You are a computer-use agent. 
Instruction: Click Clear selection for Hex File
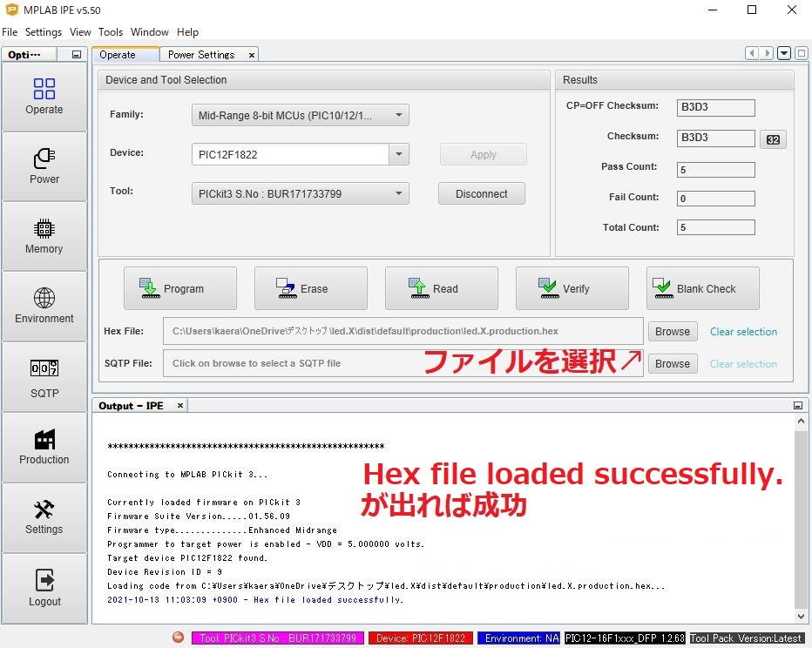tap(743, 331)
